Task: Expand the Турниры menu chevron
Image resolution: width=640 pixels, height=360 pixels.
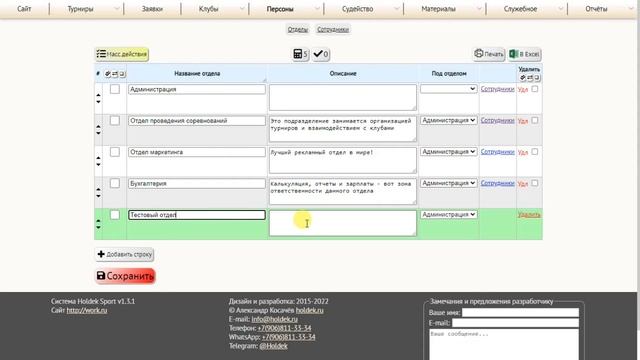Action: point(117,9)
